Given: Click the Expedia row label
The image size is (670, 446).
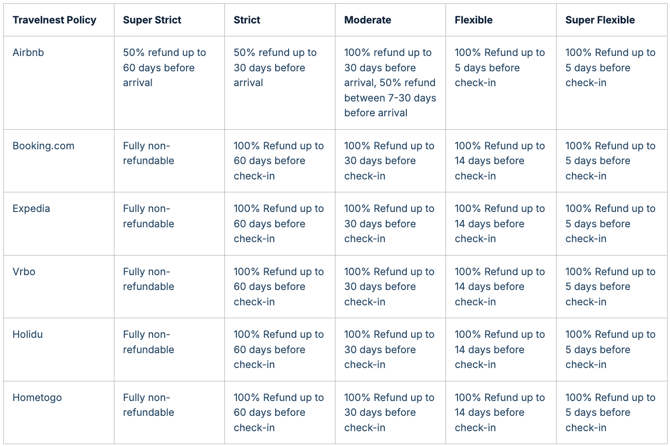Looking at the screenshot, I should [31, 209].
